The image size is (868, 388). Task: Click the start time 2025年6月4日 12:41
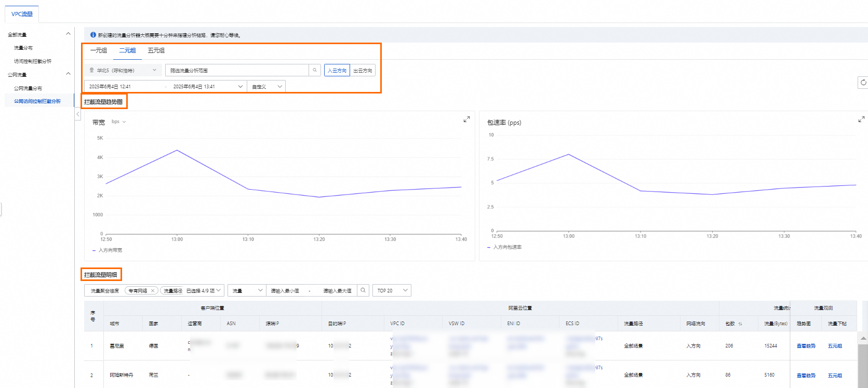[110, 87]
